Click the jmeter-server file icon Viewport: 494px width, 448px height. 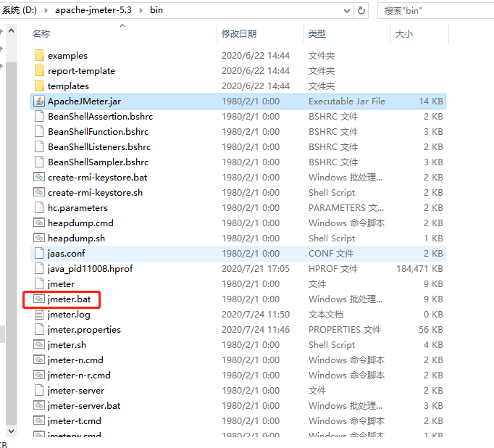coord(39,390)
